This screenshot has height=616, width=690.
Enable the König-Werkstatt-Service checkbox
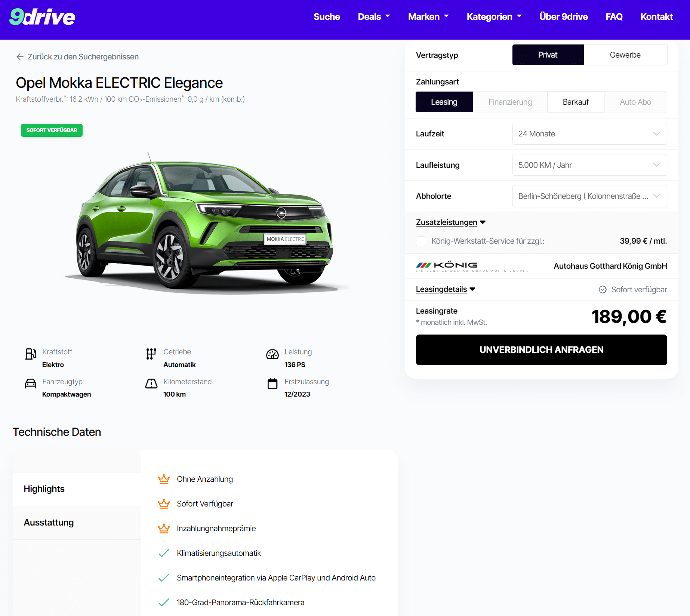(x=421, y=241)
